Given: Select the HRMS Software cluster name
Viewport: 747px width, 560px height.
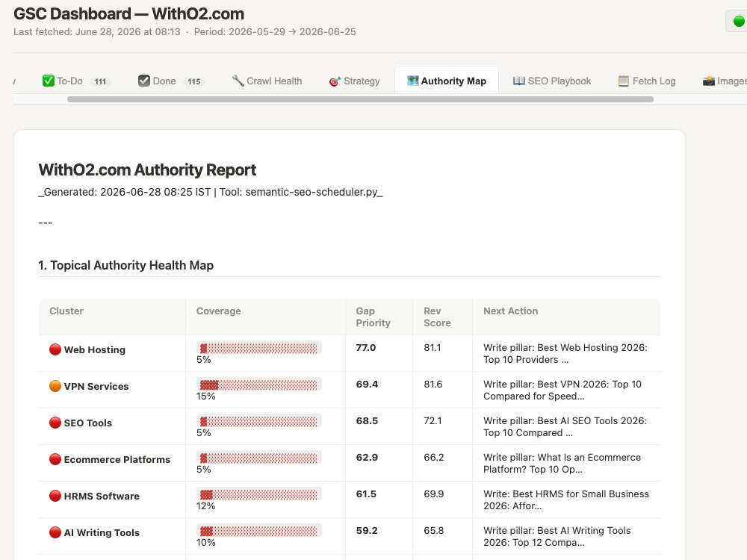Looking at the screenshot, I should click(102, 497).
